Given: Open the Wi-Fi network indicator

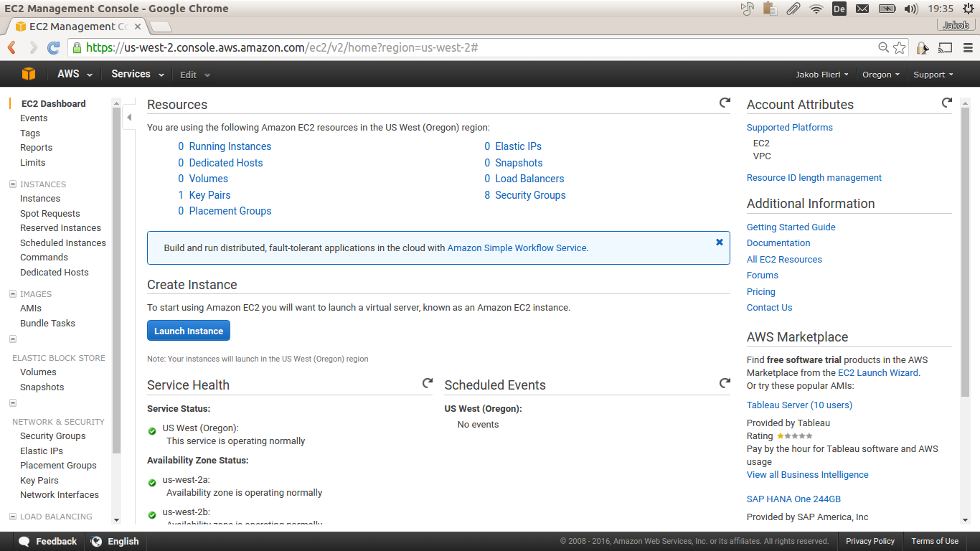Looking at the screenshot, I should [816, 9].
